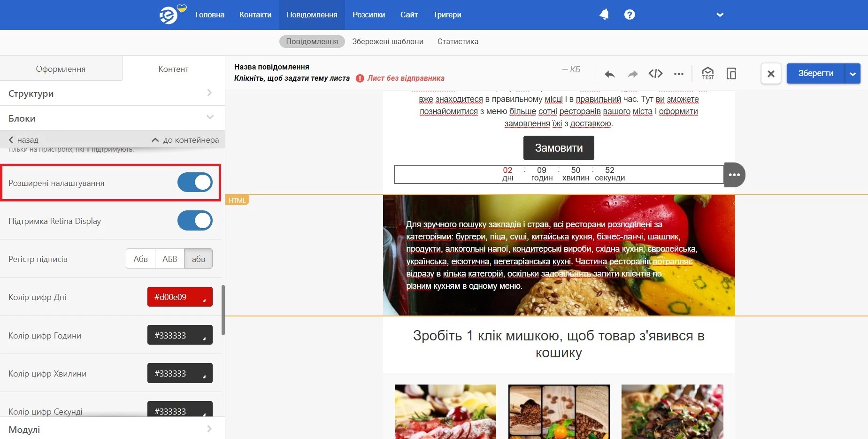The width and height of the screenshot is (868, 439).
Task: Go to Головна in top navigation
Action: (x=210, y=15)
